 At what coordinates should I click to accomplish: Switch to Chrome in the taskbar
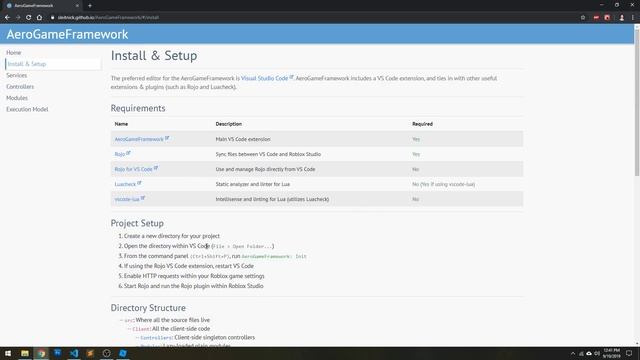coord(41,353)
